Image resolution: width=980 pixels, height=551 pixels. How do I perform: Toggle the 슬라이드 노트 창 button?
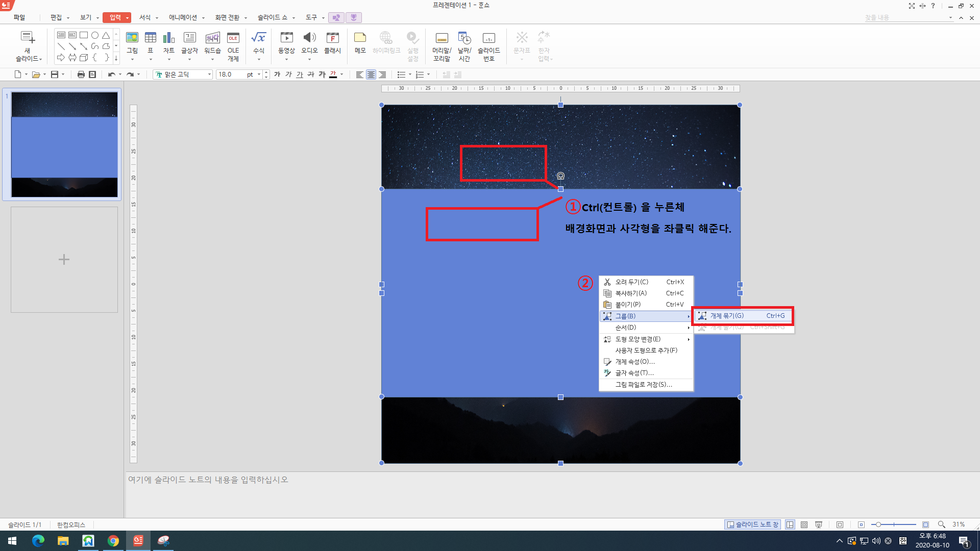(x=753, y=524)
